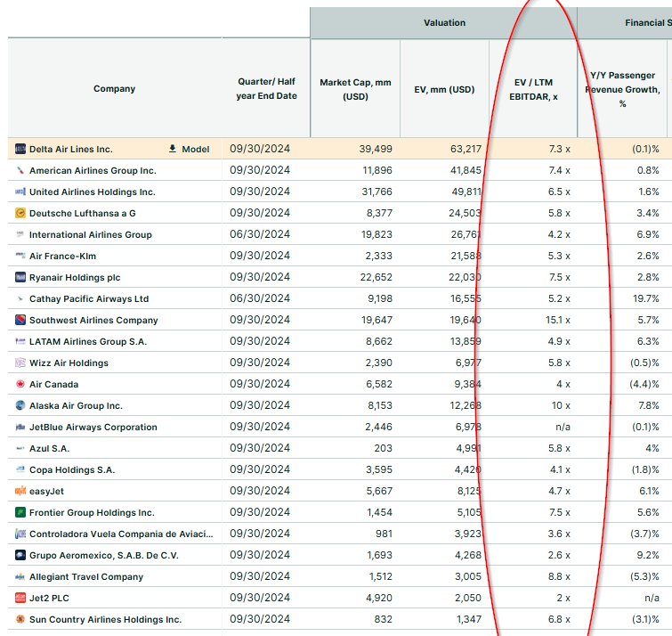Open Southwest Airlines Company link
Screen dimensions: 672x636
(93, 321)
